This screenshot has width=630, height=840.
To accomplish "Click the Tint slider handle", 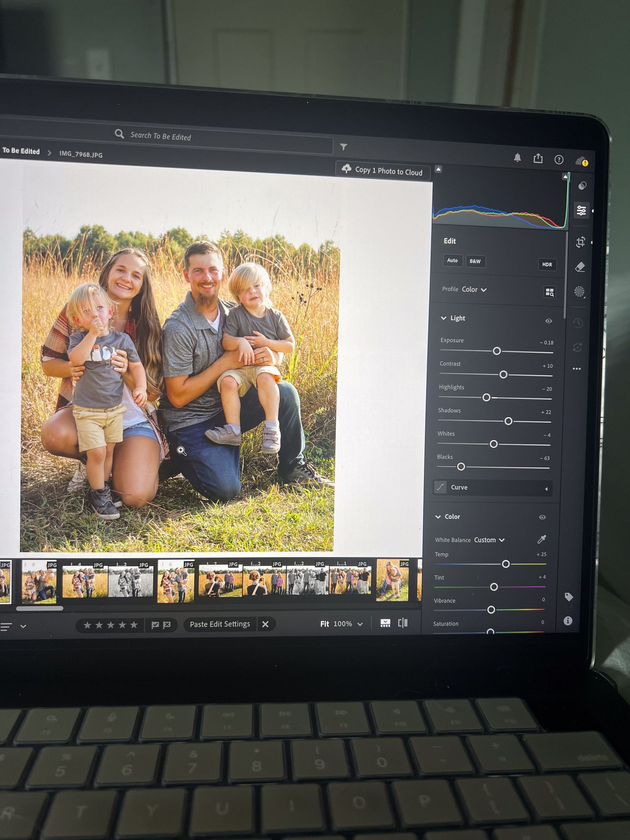I will tap(494, 587).
